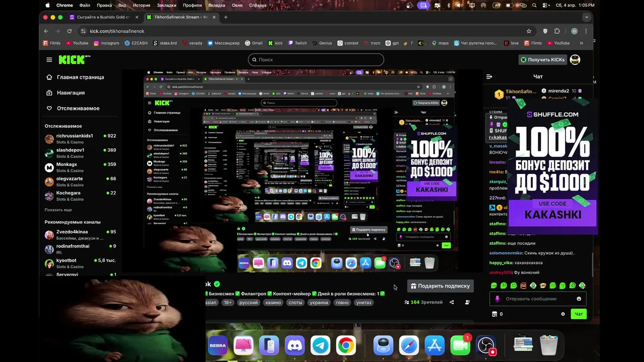Go back in Chrome navigation
The image size is (644, 362).
[x=46, y=31]
